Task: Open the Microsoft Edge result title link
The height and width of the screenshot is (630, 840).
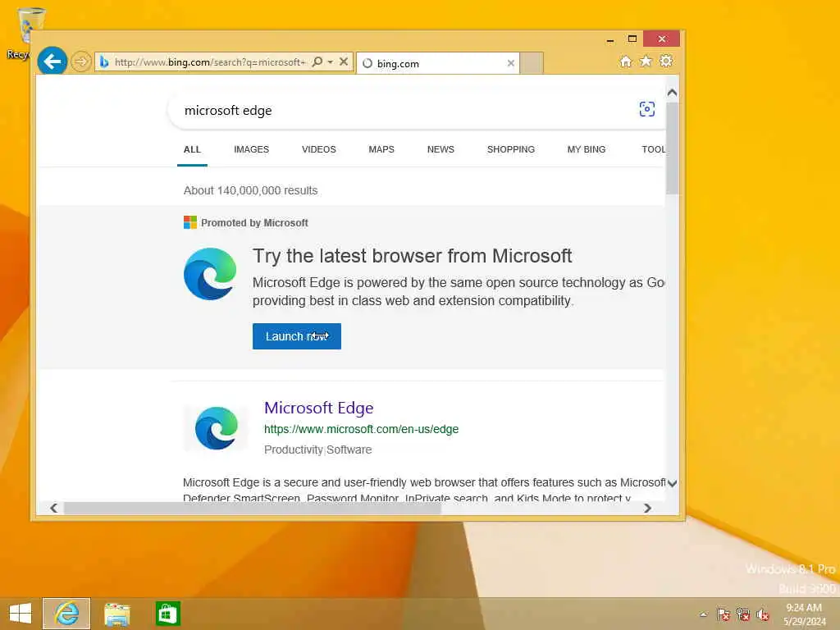Action: (x=319, y=408)
